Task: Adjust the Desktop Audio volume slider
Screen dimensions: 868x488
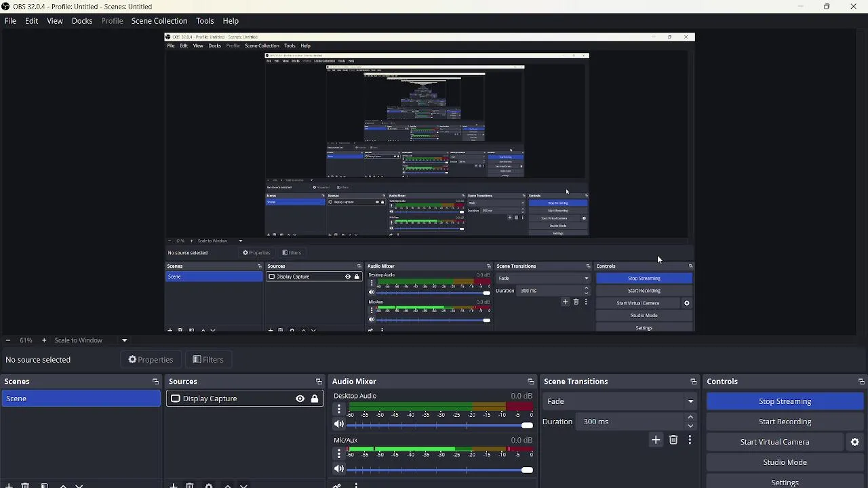Action: tap(439, 425)
